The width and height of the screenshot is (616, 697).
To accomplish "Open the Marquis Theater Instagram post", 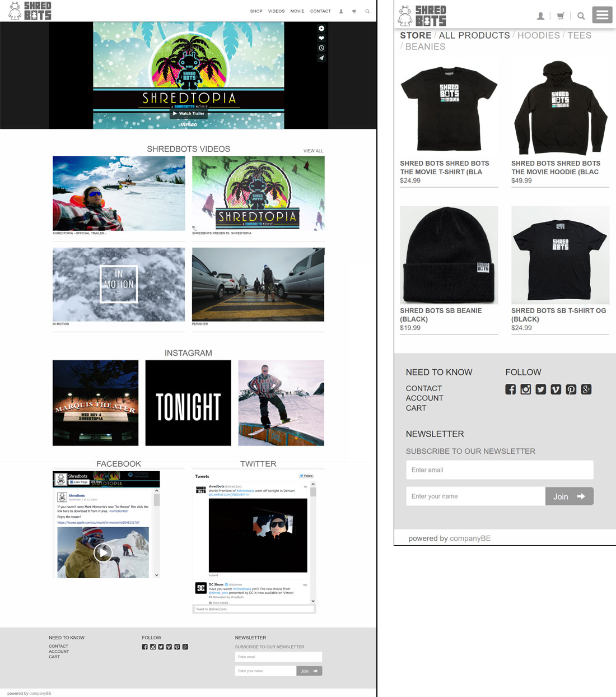I will pyautogui.click(x=95, y=403).
